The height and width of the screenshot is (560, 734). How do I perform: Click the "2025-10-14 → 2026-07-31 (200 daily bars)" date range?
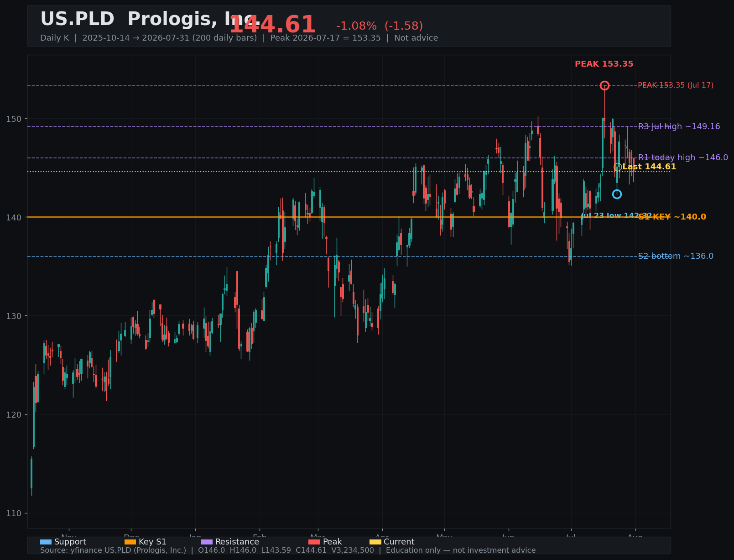170,38
